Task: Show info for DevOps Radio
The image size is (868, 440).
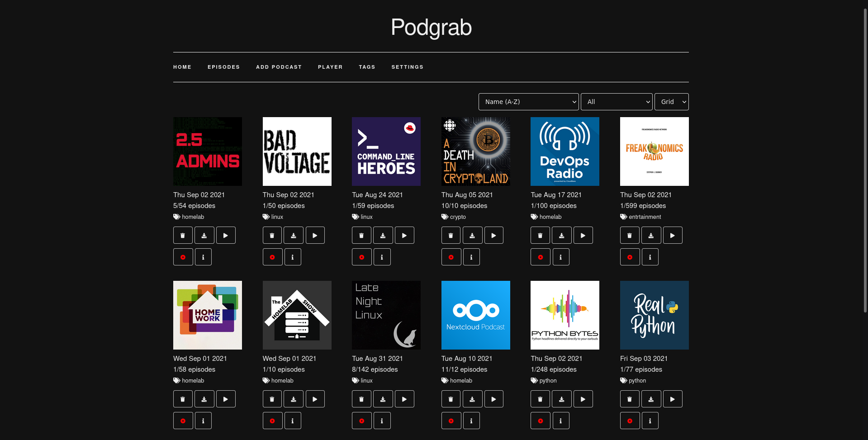Action: [561, 257]
